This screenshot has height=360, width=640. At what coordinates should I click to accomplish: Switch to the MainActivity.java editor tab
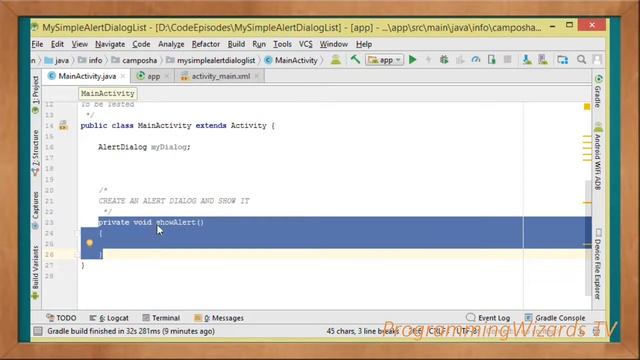(87, 76)
